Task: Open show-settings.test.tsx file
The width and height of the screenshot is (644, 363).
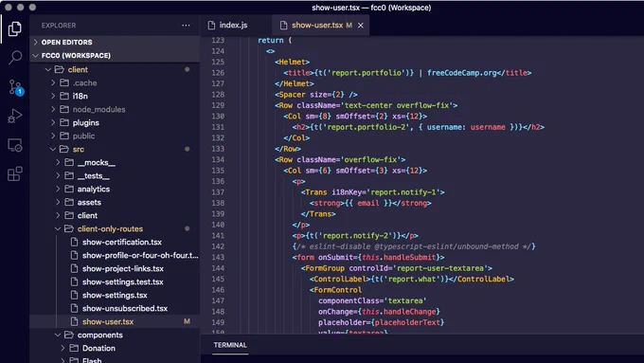Action: tap(115, 281)
